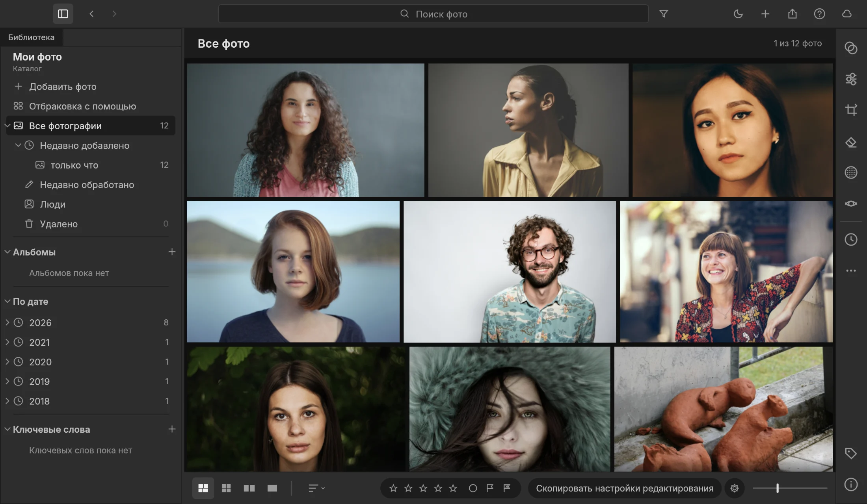Select the Crop tool
This screenshot has height=504, width=867.
851,110
